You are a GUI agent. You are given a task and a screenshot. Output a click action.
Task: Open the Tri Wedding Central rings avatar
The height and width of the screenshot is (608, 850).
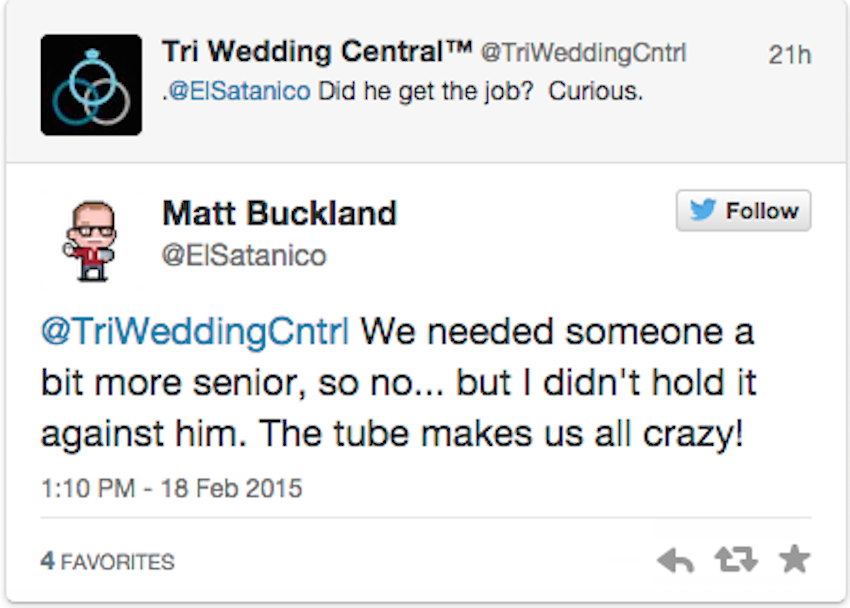91,85
